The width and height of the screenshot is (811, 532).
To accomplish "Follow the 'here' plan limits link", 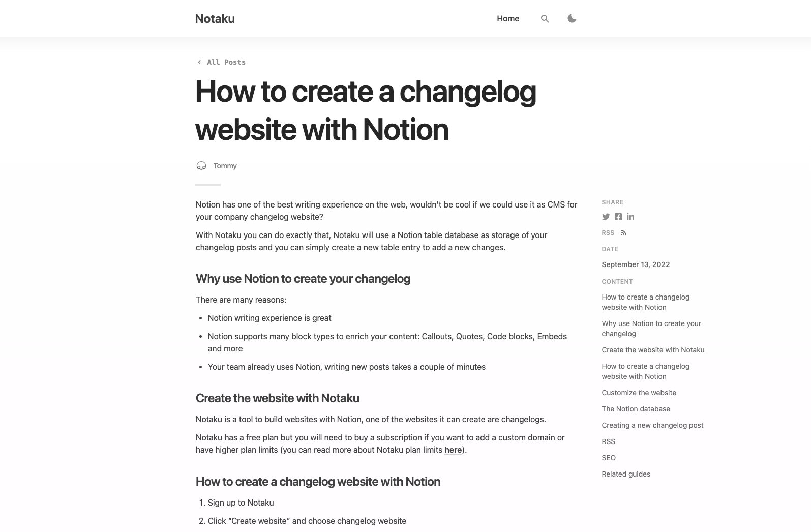I will point(453,450).
